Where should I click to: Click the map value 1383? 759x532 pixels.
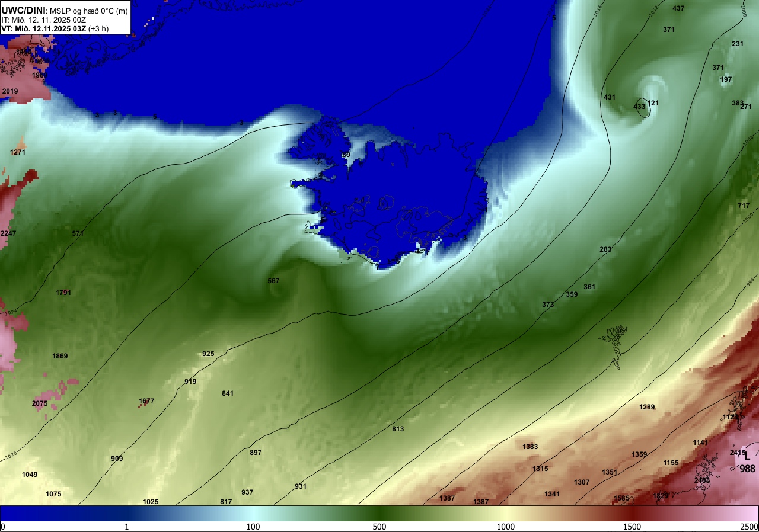click(530, 447)
